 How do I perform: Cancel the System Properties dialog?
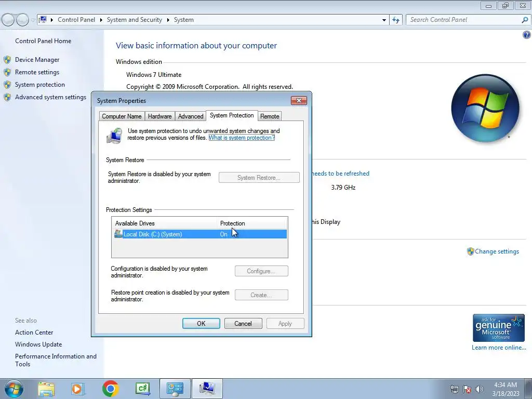[243, 323]
